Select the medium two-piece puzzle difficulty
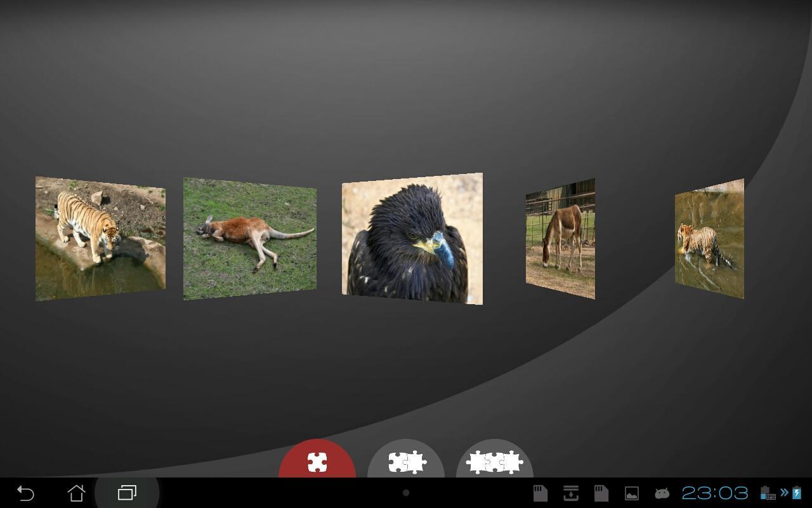Image resolution: width=812 pixels, height=508 pixels. click(x=406, y=462)
